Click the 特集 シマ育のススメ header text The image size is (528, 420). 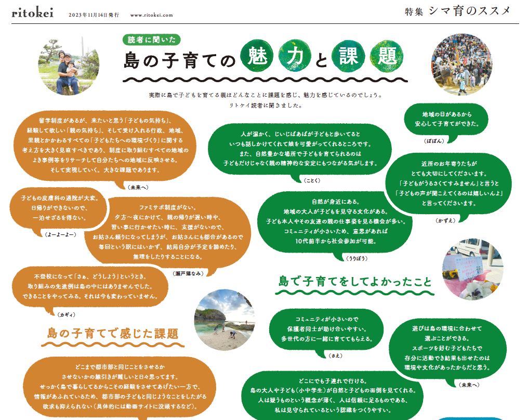(x=457, y=11)
